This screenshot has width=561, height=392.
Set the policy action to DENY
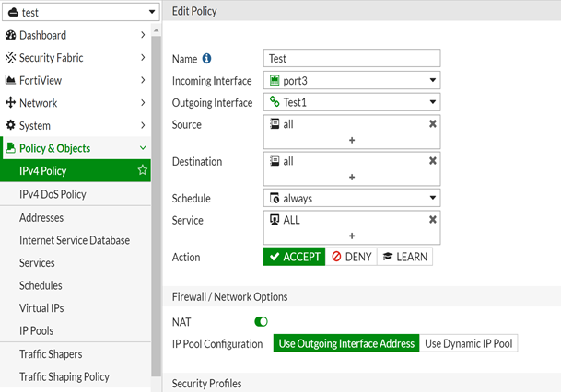352,257
